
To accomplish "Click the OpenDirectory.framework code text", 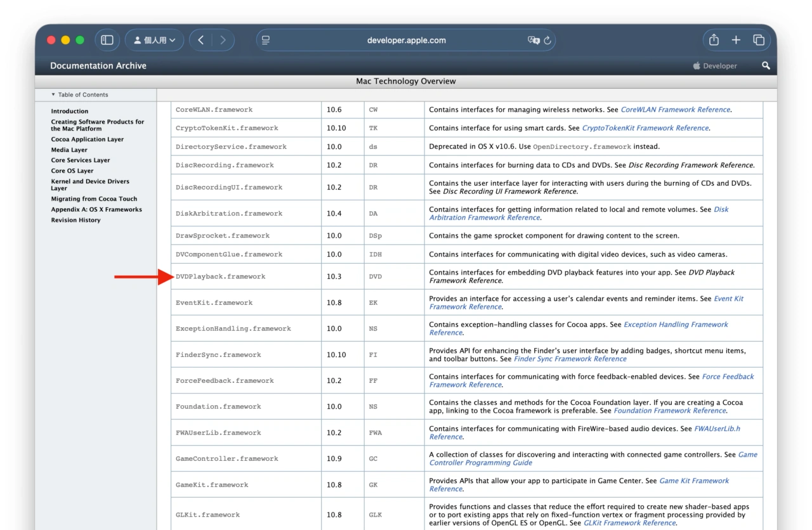I will pos(582,146).
